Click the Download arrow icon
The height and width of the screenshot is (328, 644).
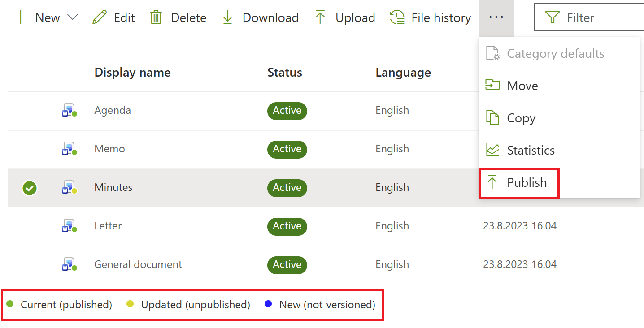[x=228, y=17]
